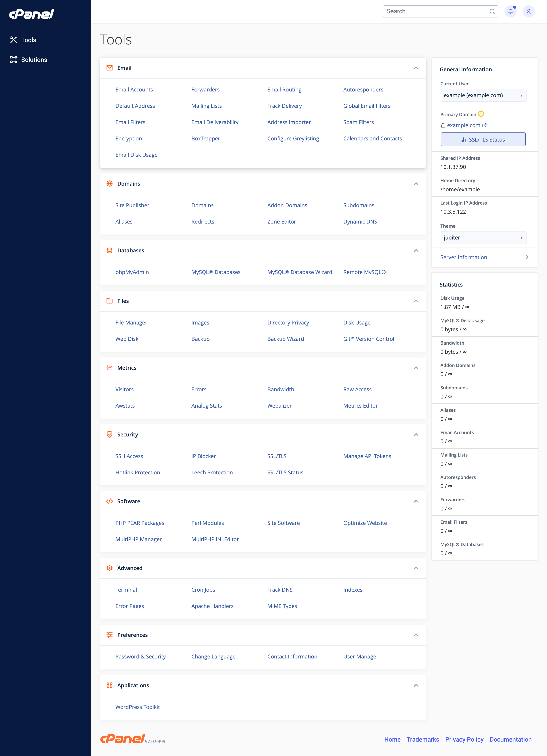Click the notifications bell icon
The width and height of the screenshot is (547, 756).
[510, 11]
